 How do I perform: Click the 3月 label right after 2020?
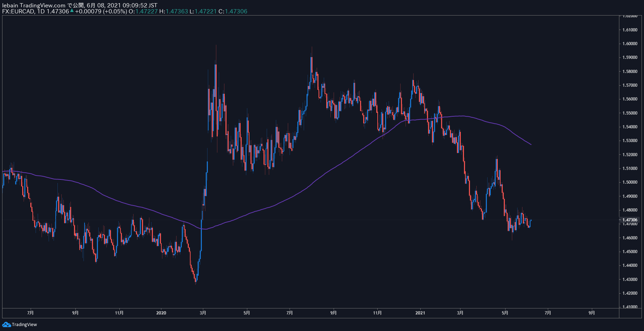point(203,313)
